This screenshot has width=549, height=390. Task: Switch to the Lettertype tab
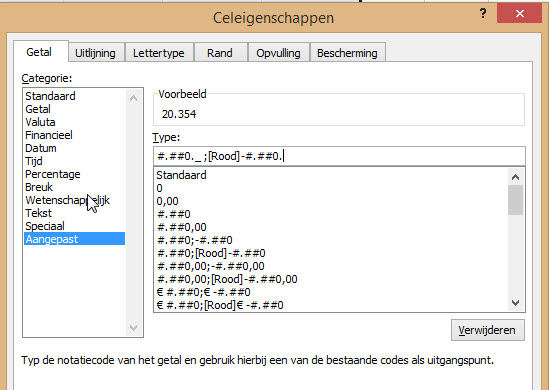tap(159, 53)
